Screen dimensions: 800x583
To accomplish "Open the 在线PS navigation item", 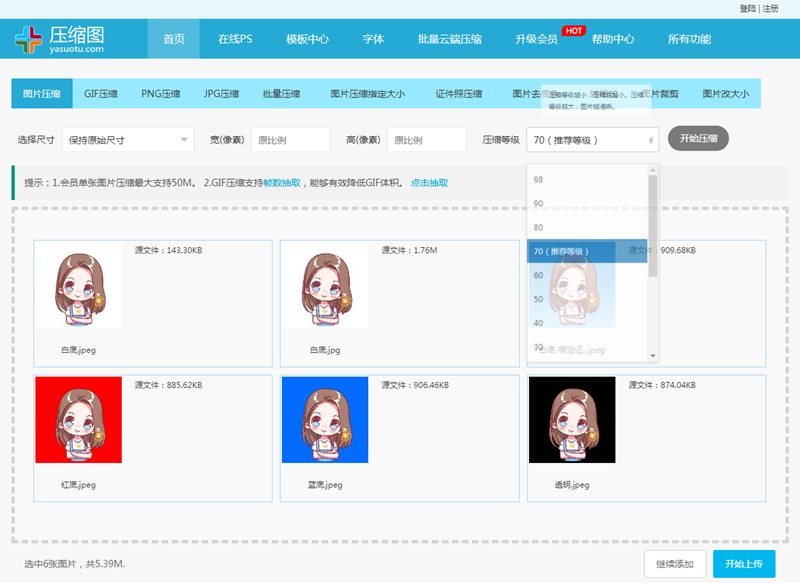I will click(235, 39).
